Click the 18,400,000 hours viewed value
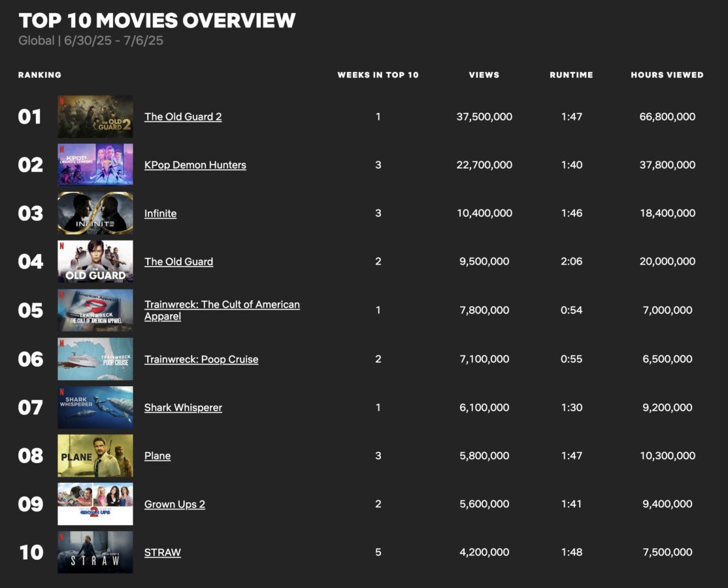Viewport: 728px width, 588px height. (667, 213)
